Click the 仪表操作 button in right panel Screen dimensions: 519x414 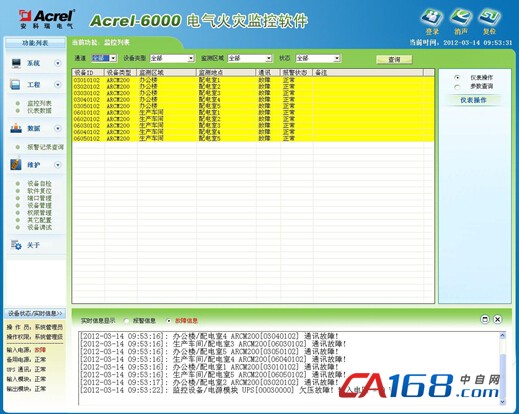pyautogui.click(x=473, y=100)
